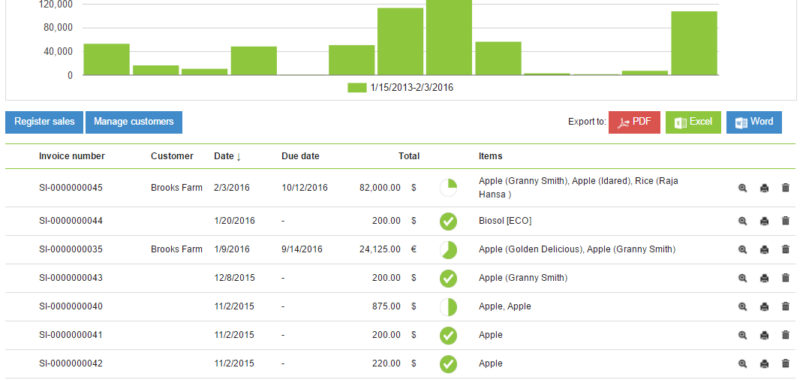Viewport: 800px width, 380px height.
Task: Export sales list to PDF
Action: pos(634,122)
